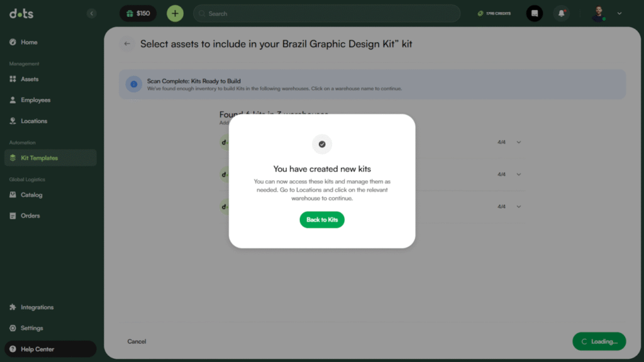Expand the third warehouse 4/4 row

pyautogui.click(x=519, y=207)
